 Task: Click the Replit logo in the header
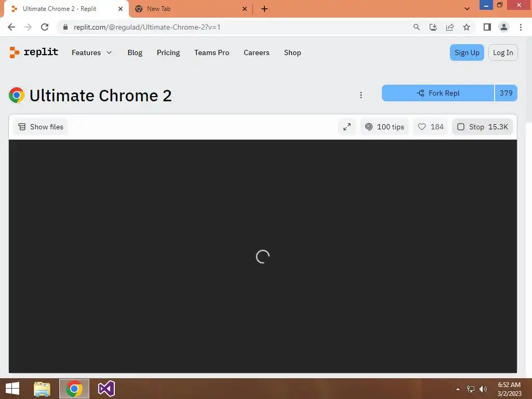[34, 52]
